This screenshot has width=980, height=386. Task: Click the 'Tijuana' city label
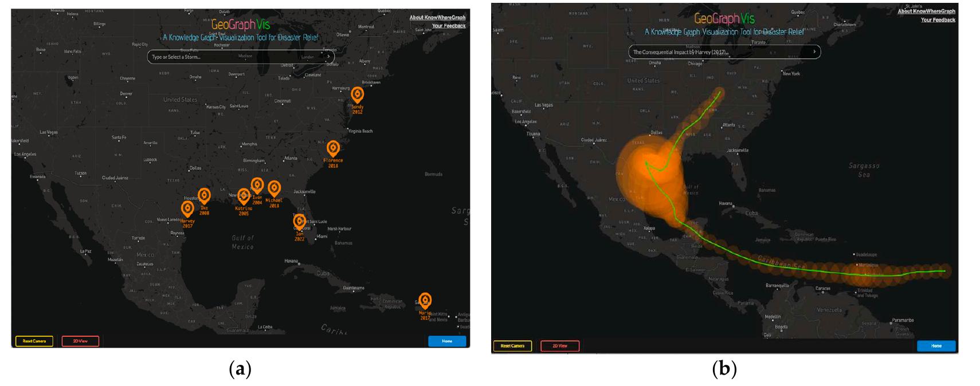point(533,134)
